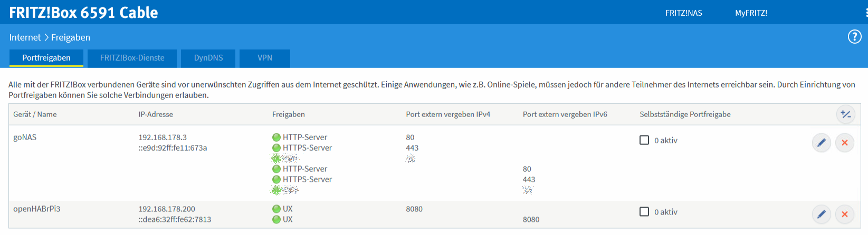Click Selbstständige Portfreigabe column header
868x235 pixels.
click(x=685, y=114)
